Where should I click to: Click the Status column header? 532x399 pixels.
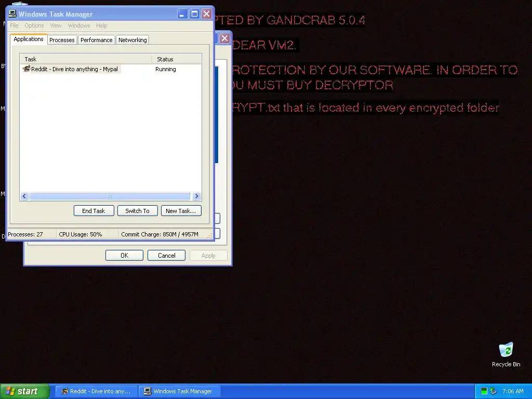pyautogui.click(x=177, y=59)
